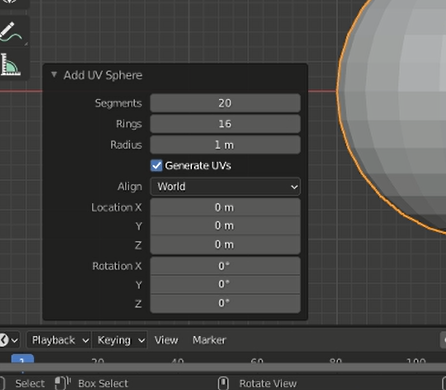Click the Rotation X field
The image size is (446, 390).
tap(225, 266)
